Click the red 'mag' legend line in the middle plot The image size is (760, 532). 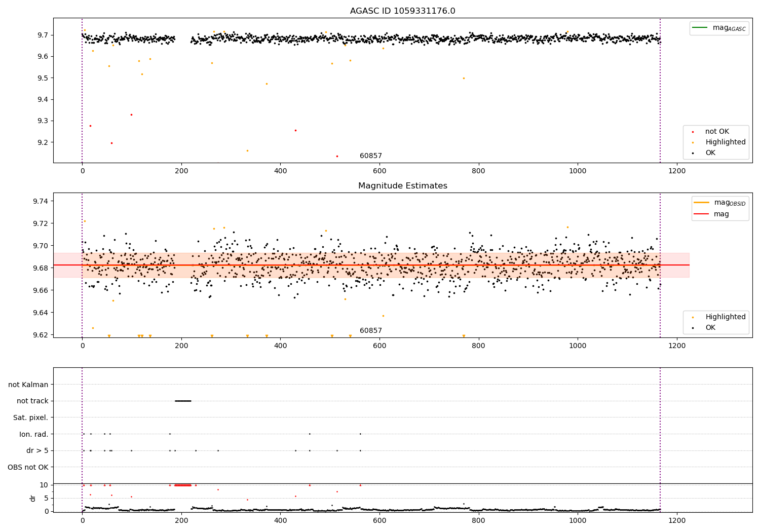(x=702, y=214)
